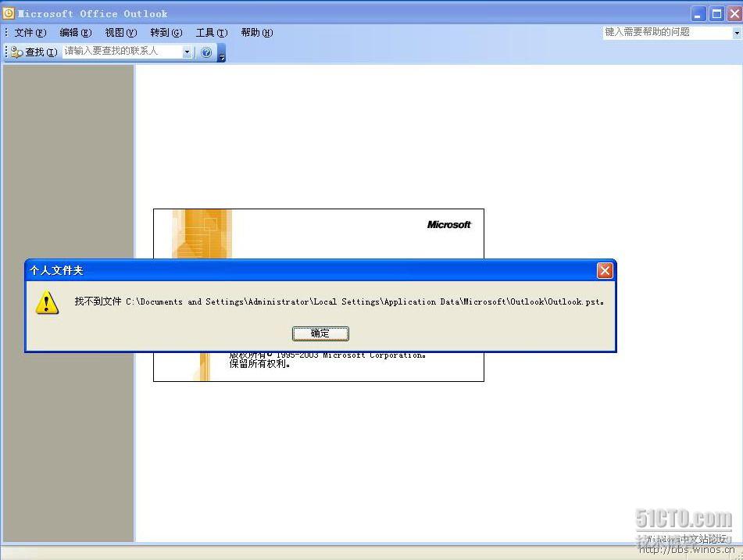Click the 确定 button in the dialog
This screenshot has height=560, width=743.
click(320, 334)
